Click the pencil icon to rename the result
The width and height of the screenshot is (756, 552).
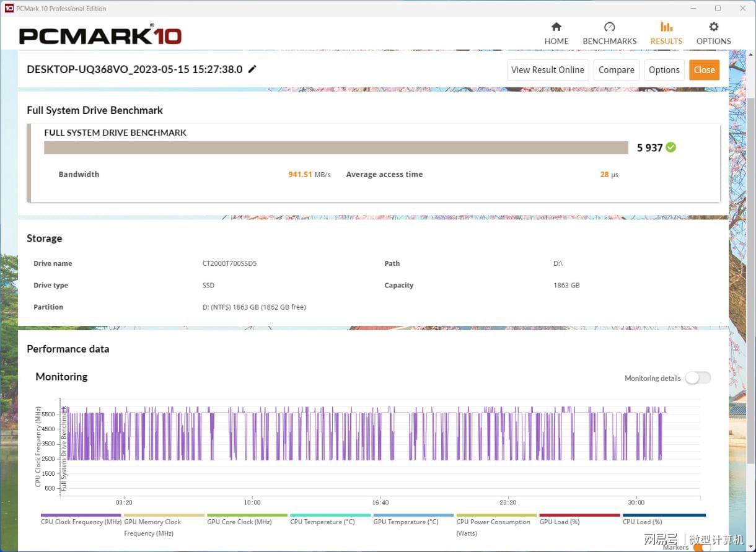tap(252, 69)
